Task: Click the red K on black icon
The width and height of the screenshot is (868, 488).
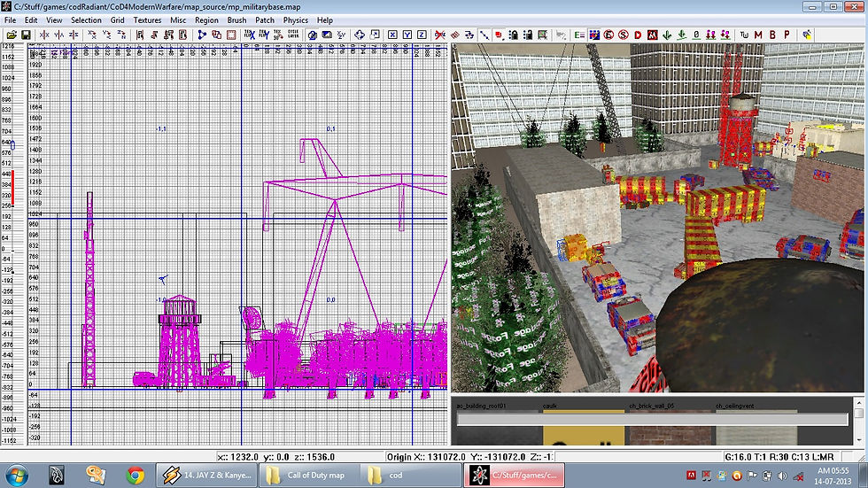Action: (x=652, y=35)
